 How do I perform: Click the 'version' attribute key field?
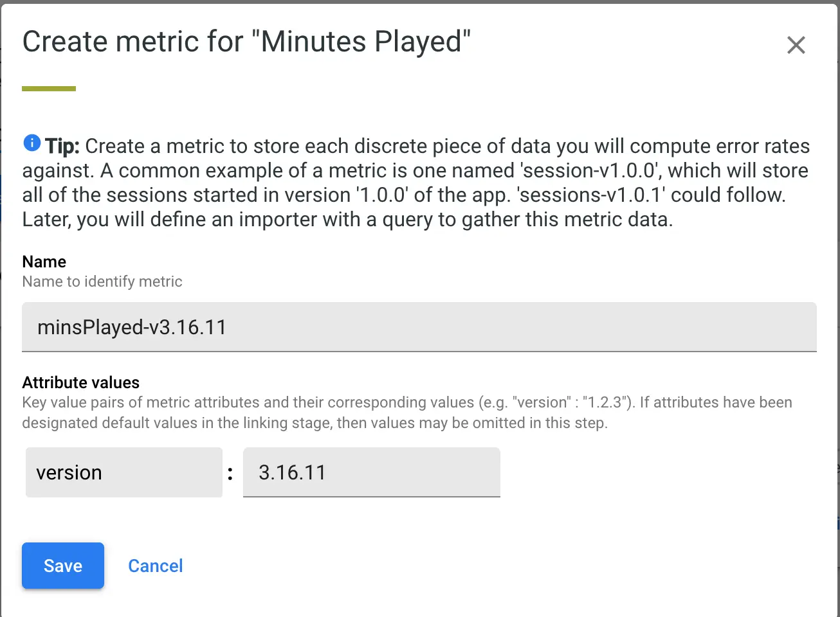[x=123, y=472]
